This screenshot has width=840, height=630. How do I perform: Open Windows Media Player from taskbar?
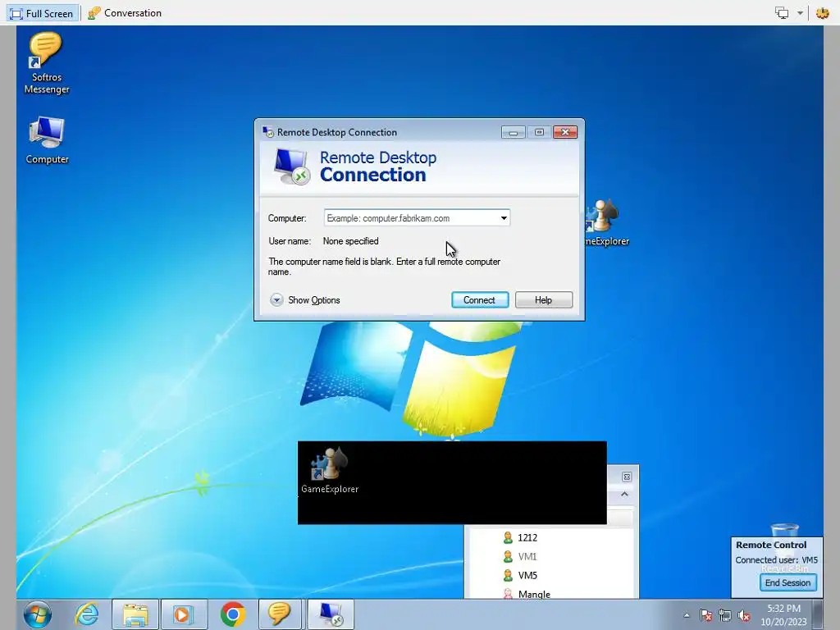pos(184,614)
